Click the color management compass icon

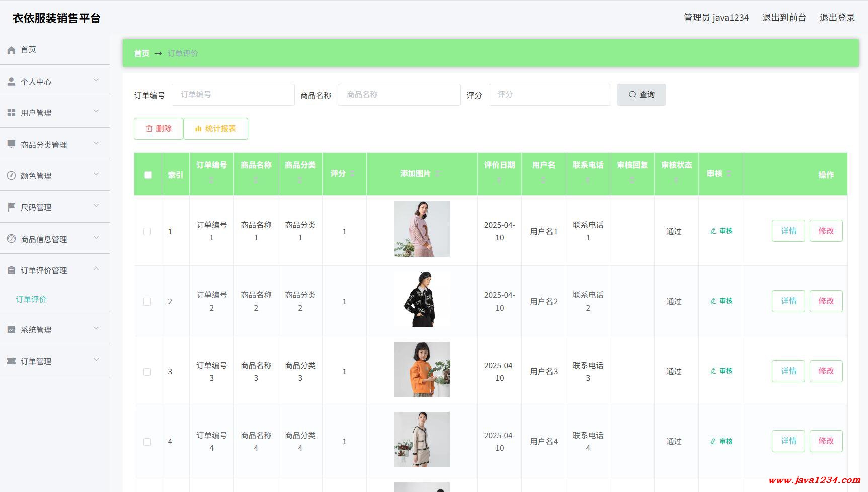click(x=11, y=176)
